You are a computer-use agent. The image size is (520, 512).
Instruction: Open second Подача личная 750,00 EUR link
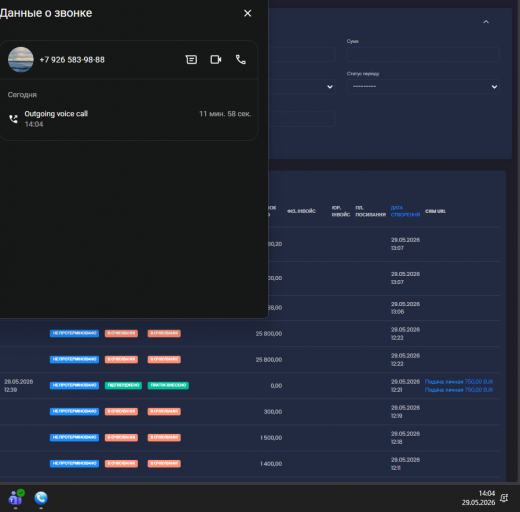click(x=459, y=390)
